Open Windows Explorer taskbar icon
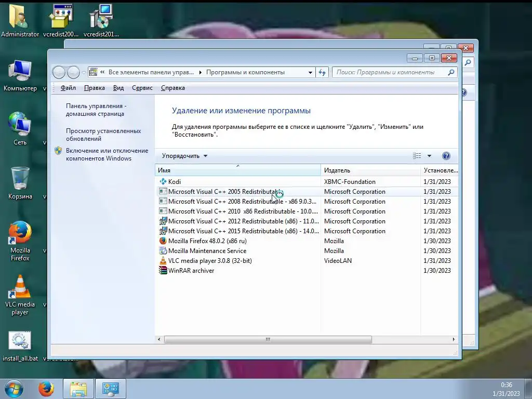The width and height of the screenshot is (532, 399). (x=78, y=389)
